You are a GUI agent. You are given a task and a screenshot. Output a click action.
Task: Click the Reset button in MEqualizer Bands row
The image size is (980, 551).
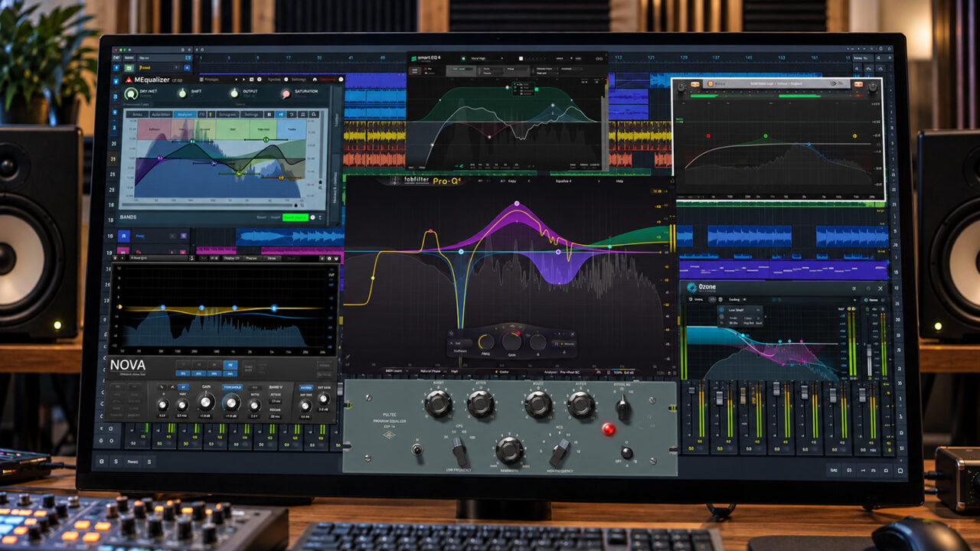[263, 217]
